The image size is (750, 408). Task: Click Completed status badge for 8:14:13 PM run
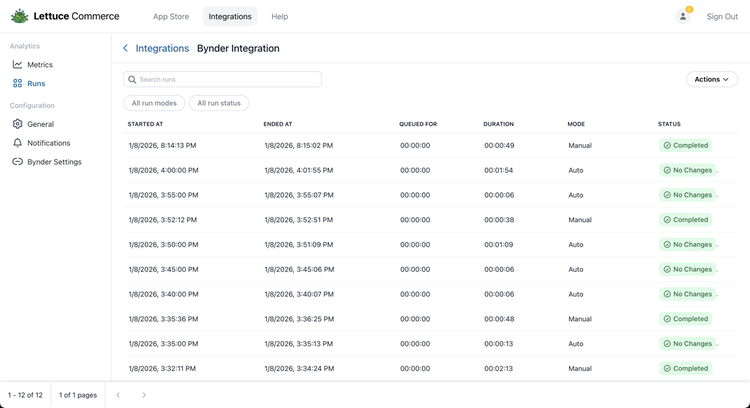(x=685, y=145)
